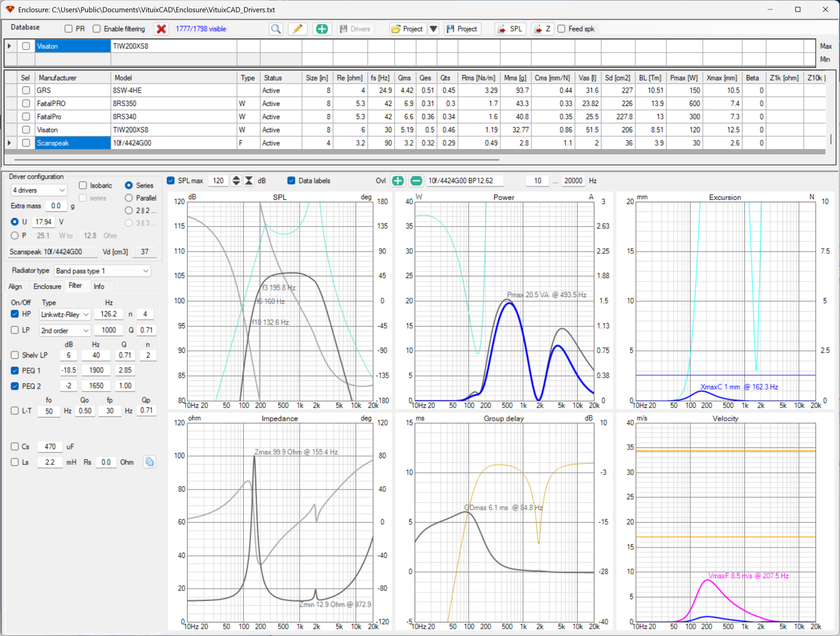Sort the table by fs [Hz] column header
The image size is (840, 636).
(381, 78)
